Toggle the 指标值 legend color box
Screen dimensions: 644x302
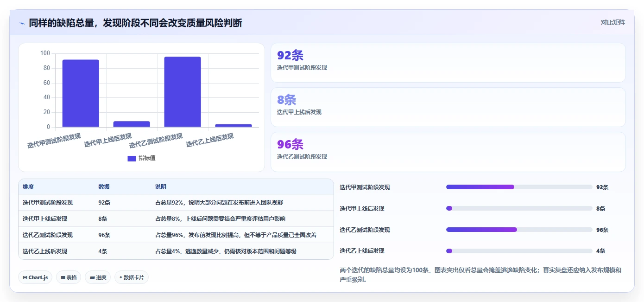pyautogui.click(x=132, y=158)
